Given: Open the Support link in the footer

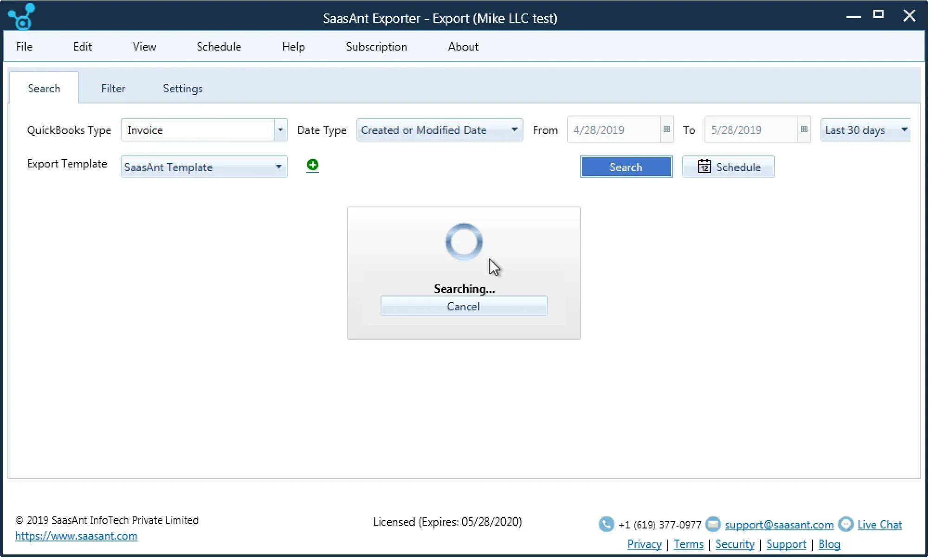Looking at the screenshot, I should (786, 544).
